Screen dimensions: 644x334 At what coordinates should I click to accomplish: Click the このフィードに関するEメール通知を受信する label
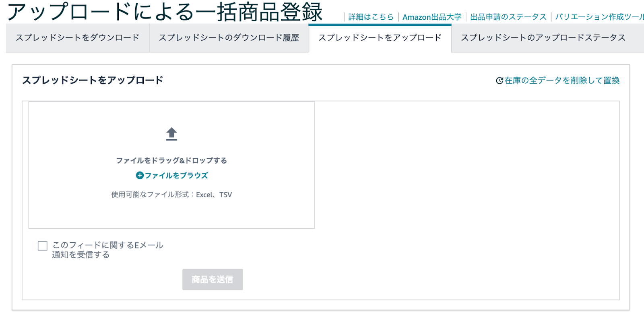coord(107,250)
